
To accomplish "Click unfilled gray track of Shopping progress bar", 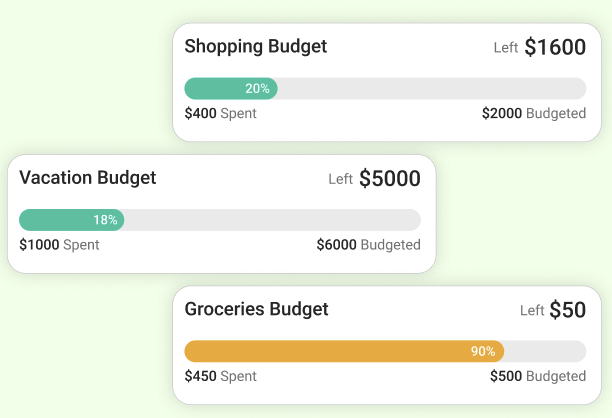I will point(430,89).
